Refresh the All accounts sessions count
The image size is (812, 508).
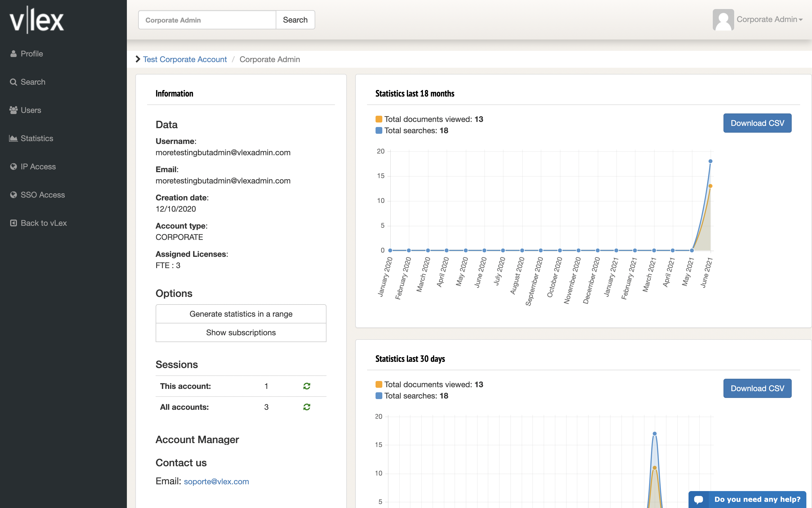(x=307, y=407)
